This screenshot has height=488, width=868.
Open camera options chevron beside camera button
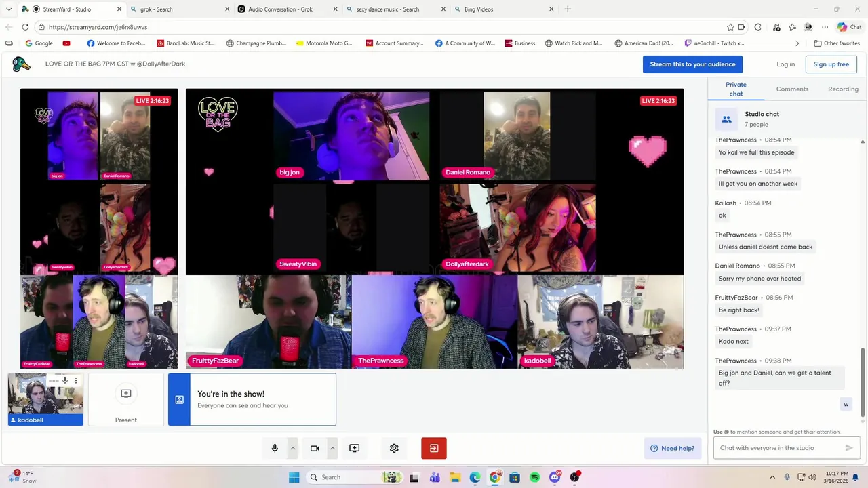pyautogui.click(x=332, y=448)
